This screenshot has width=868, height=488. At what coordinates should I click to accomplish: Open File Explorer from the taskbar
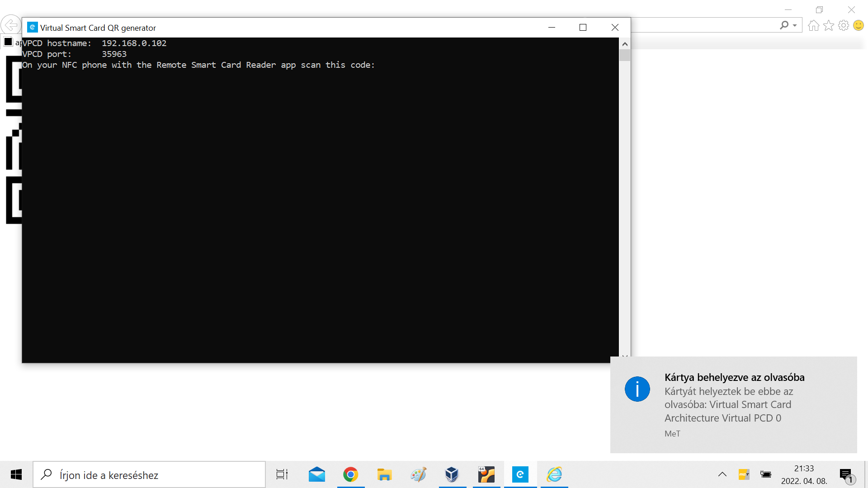(385, 474)
